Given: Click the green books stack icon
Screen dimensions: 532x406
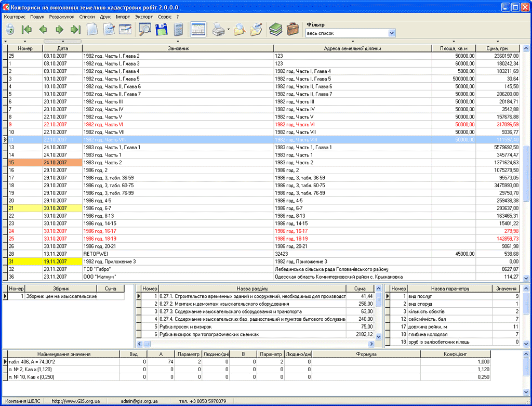Looking at the screenshot, I should [x=275, y=30].
